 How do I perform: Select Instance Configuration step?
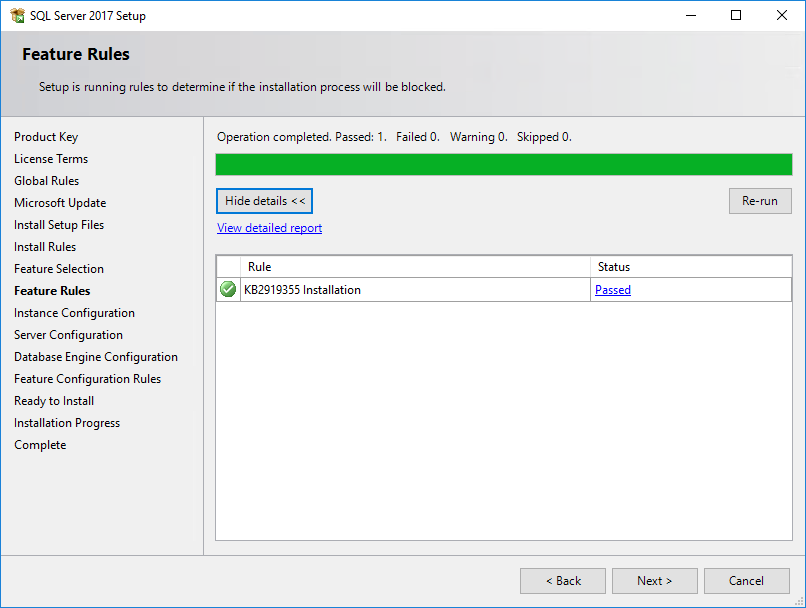tap(74, 313)
